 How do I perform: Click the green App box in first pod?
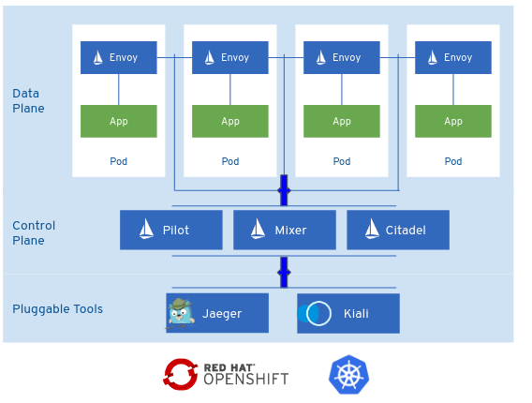119,121
